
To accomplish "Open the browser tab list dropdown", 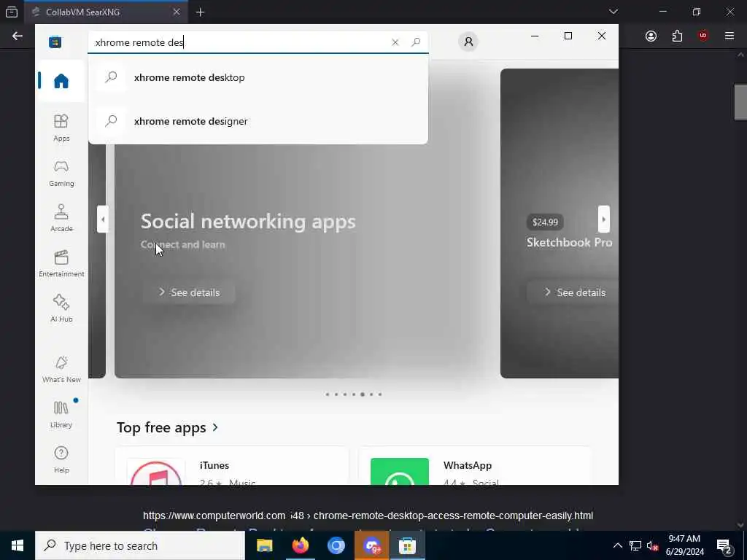I will pyautogui.click(x=613, y=12).
